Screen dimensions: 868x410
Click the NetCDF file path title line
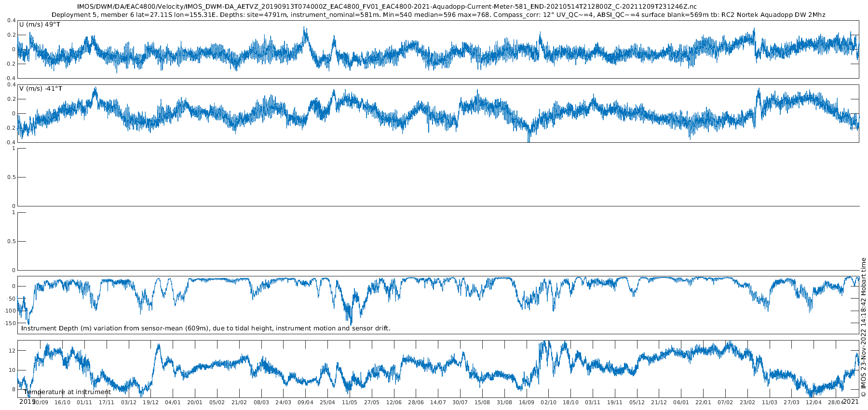click(387, 7)
